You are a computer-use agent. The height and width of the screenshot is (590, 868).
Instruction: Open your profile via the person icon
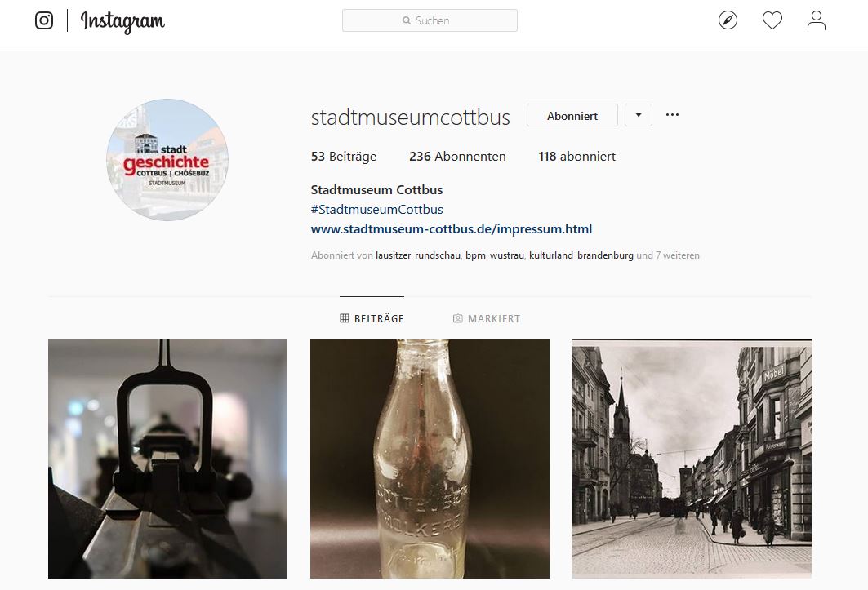point(816,20)
